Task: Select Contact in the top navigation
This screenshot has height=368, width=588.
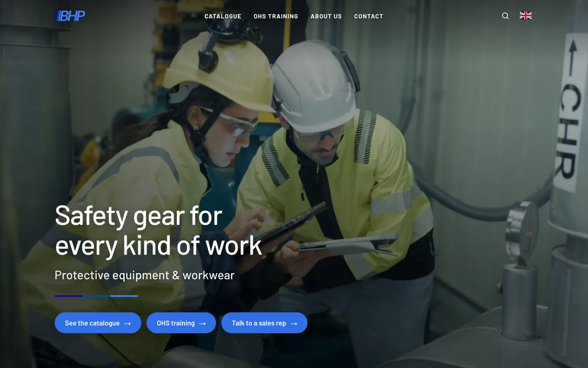Action: coord(369,16)
